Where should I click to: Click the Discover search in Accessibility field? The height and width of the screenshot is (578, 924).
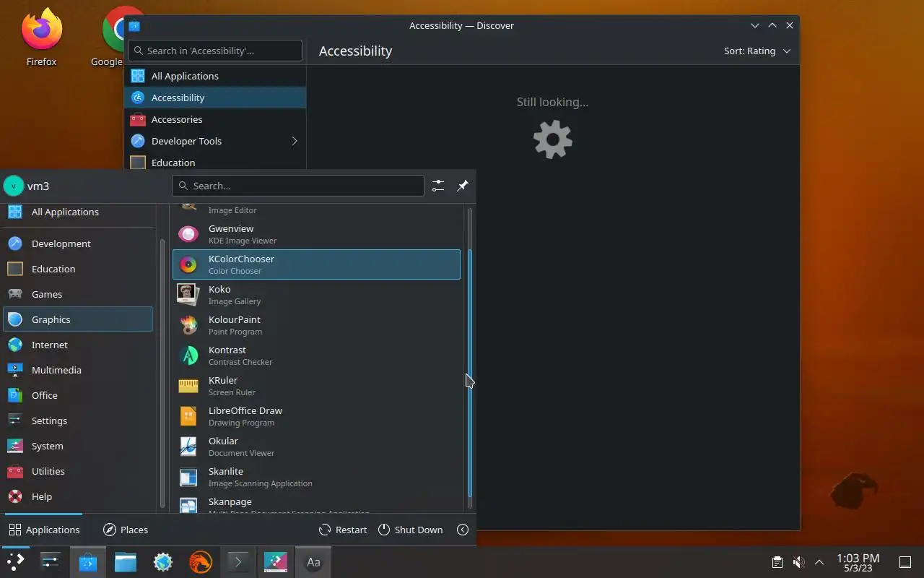pyautogui.click(x=215, y=51)
